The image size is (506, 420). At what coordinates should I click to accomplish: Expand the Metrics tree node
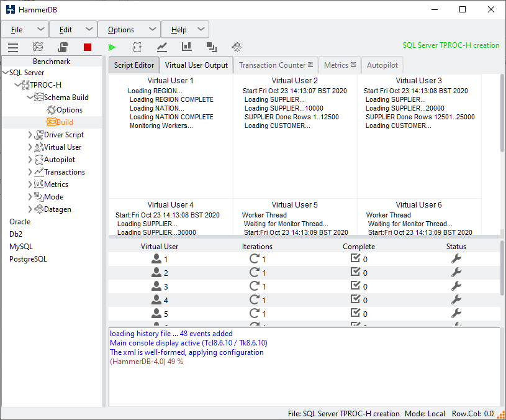30,185
